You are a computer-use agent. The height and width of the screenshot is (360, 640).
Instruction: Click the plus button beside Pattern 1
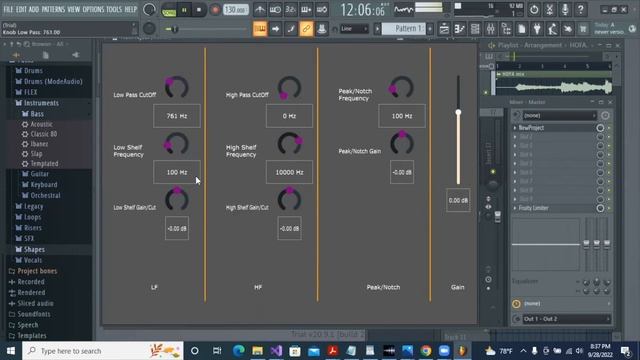pyautogui.click(x=430, y=29)
